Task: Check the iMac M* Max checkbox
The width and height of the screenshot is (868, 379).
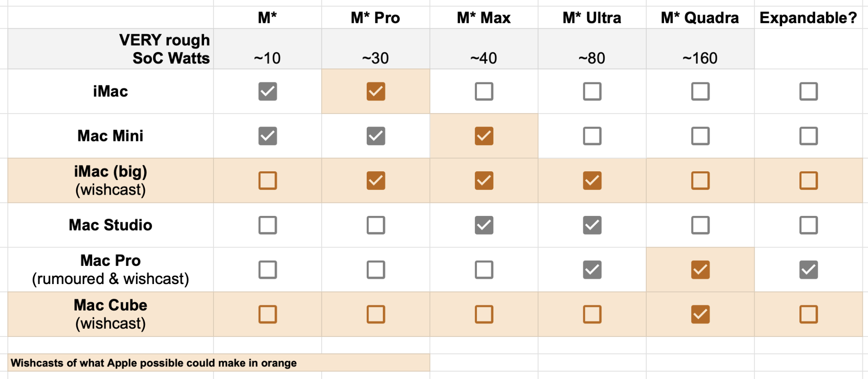Action: tap(484, 91)
